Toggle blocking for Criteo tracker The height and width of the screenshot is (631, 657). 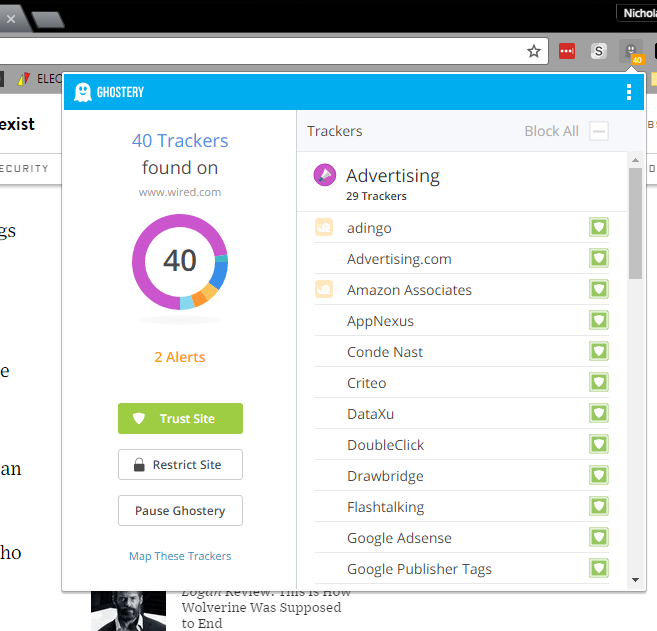599,383
